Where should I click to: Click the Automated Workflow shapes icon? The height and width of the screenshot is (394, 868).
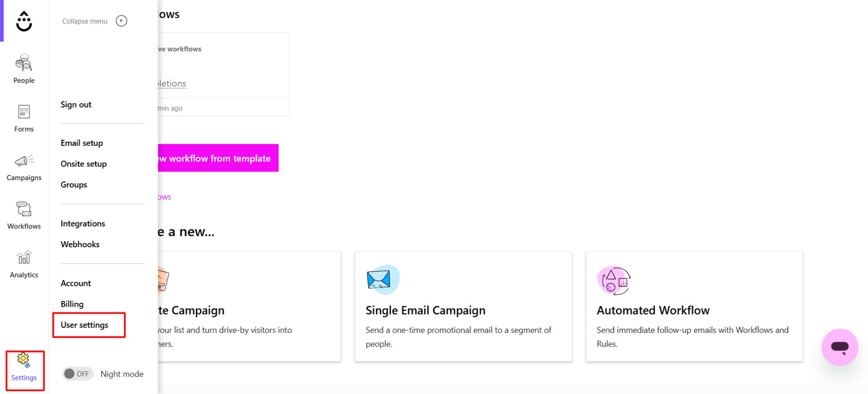(614, 280)
